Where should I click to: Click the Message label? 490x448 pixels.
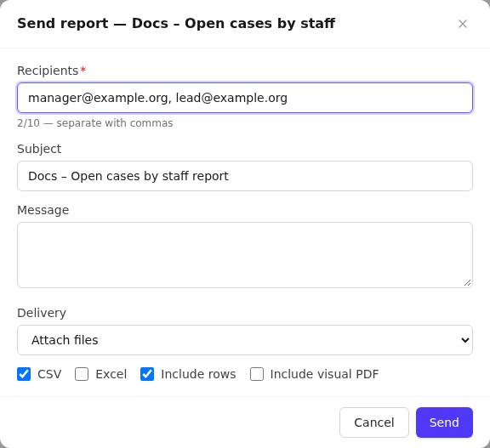43,210
